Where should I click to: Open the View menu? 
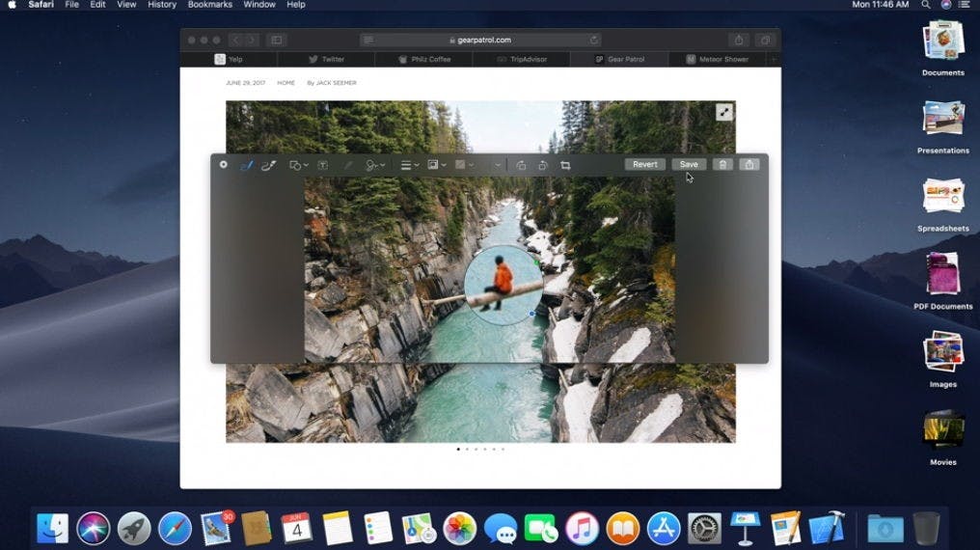click(x=126, y=5)
